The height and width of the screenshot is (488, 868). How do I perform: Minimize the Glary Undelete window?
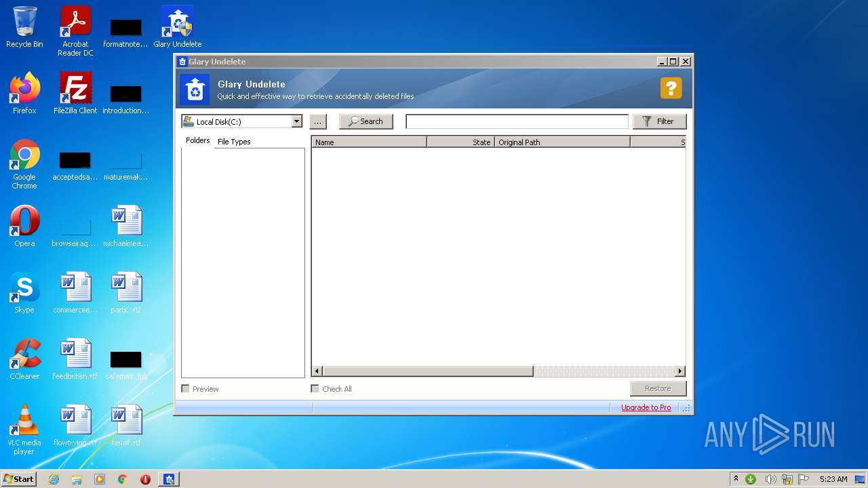click(x=661, y=61)
